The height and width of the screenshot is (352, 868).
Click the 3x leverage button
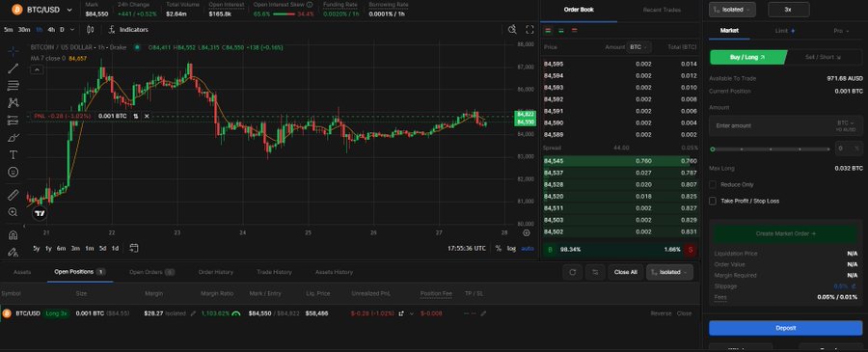pos(788,10)
